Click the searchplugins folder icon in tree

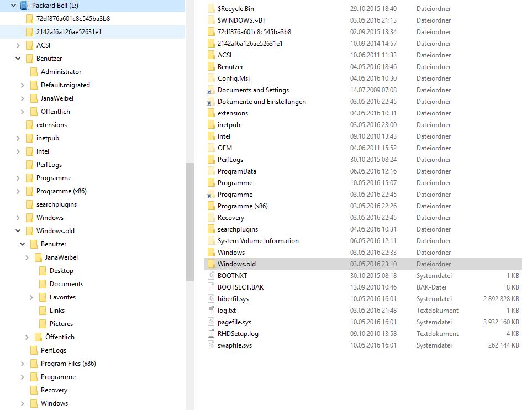point(29,204)
